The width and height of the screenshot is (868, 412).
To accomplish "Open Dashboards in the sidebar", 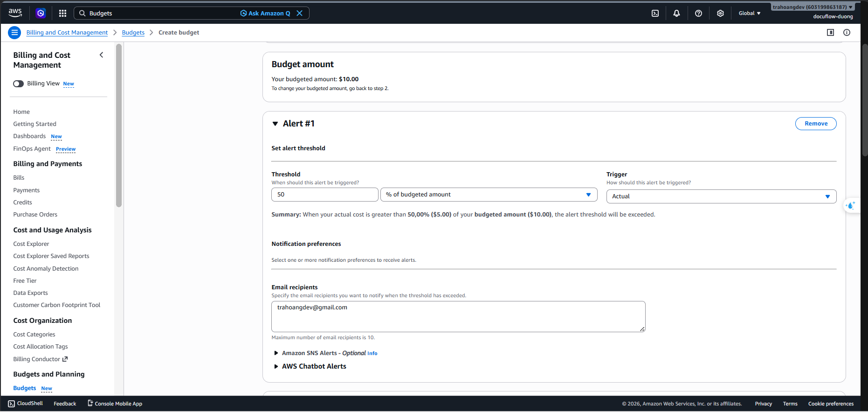I will coord(29,136).
